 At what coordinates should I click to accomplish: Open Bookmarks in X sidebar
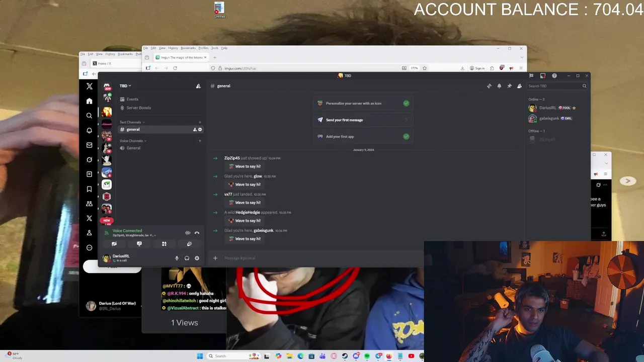89,189
